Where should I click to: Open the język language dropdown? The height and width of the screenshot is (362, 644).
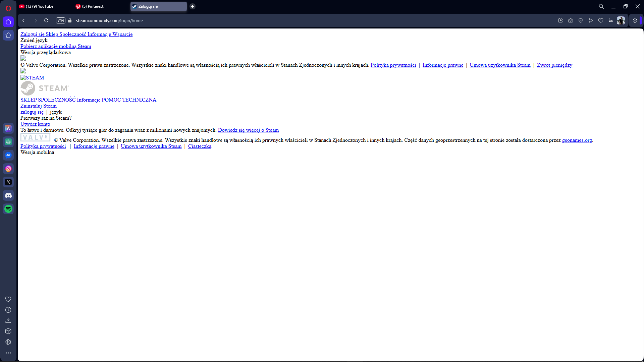click(56, 112)
